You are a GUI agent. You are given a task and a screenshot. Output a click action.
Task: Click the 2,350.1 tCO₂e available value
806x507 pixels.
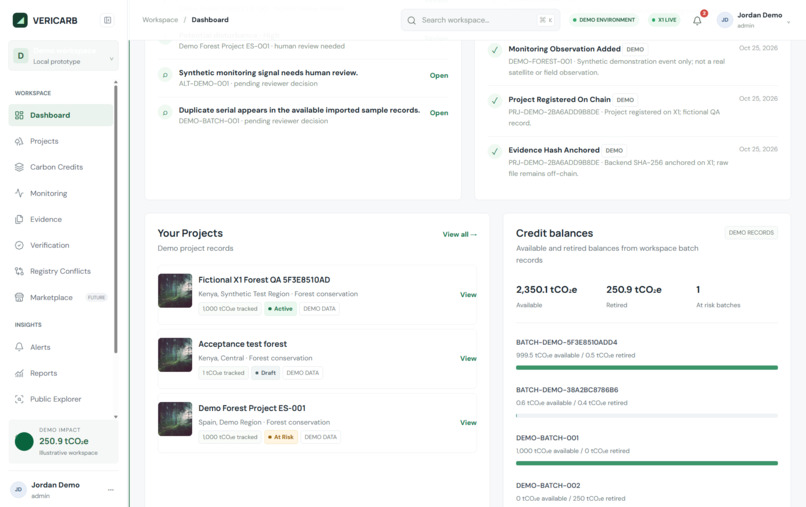click(x=546, y=290)
